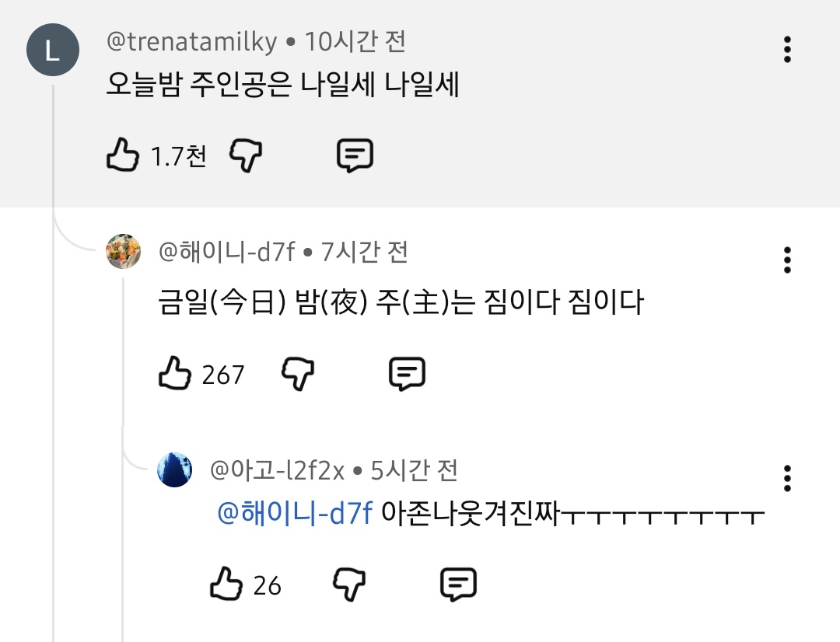Open more options for @해이니-d7f reply
The image size is (840, 642).
[x=787, y=260]
